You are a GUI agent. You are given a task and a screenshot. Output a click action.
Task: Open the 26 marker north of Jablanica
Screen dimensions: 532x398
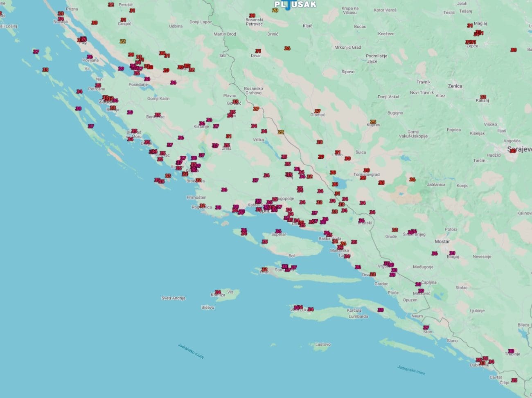point(412,180)
